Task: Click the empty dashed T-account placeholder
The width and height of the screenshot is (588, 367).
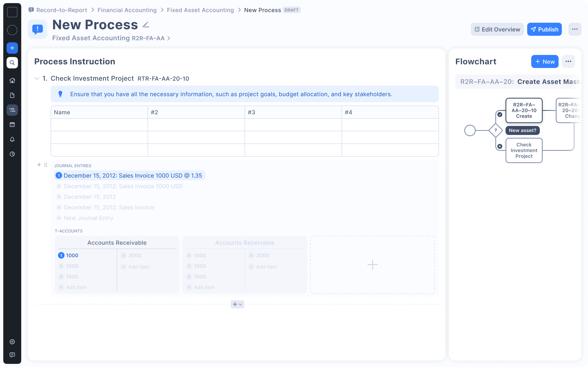Action: click(372, 265)
